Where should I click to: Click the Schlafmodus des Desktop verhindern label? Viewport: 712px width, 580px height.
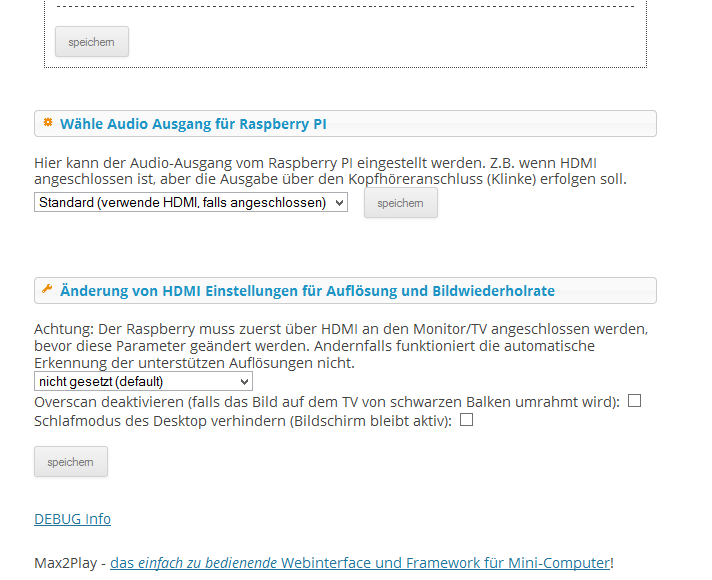click(243, 421)
